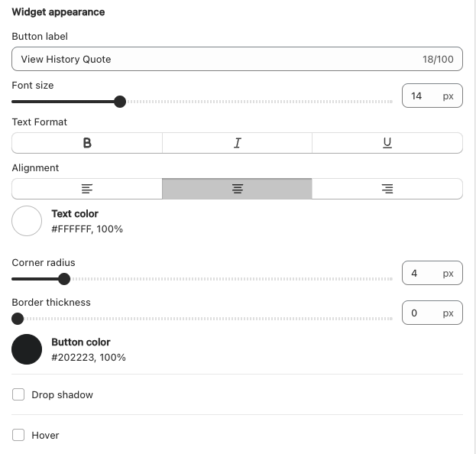The image size is (476, 454).
Task: Set alignment to right
Action: coord(387,189)
